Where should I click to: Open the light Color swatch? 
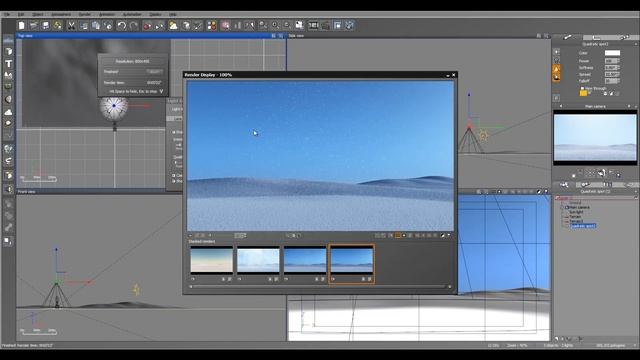point(612,53)
